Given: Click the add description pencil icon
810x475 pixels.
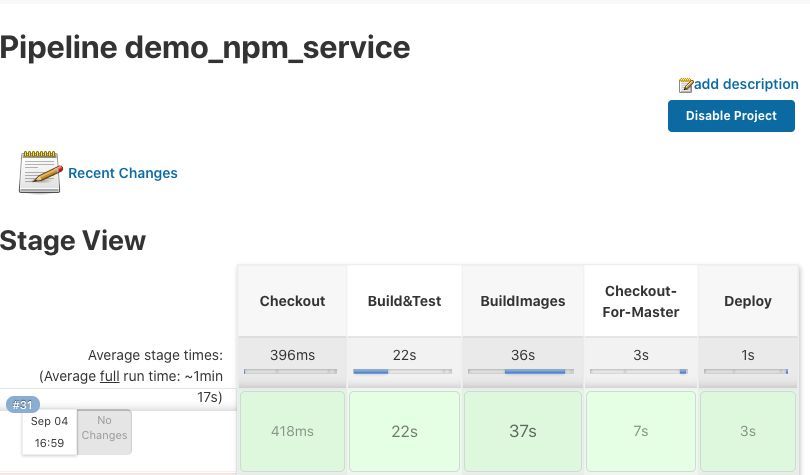Looking at the screenshot, I should click(x=686, y=85).
